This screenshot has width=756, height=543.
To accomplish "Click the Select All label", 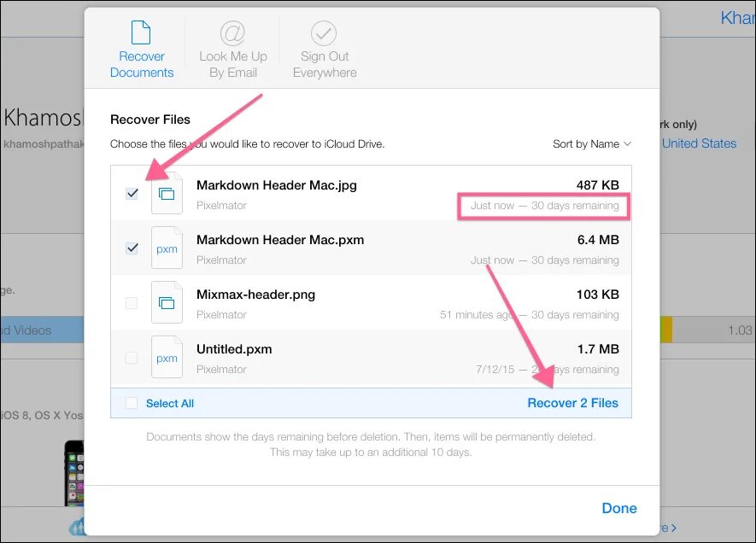I will [170, 403].
